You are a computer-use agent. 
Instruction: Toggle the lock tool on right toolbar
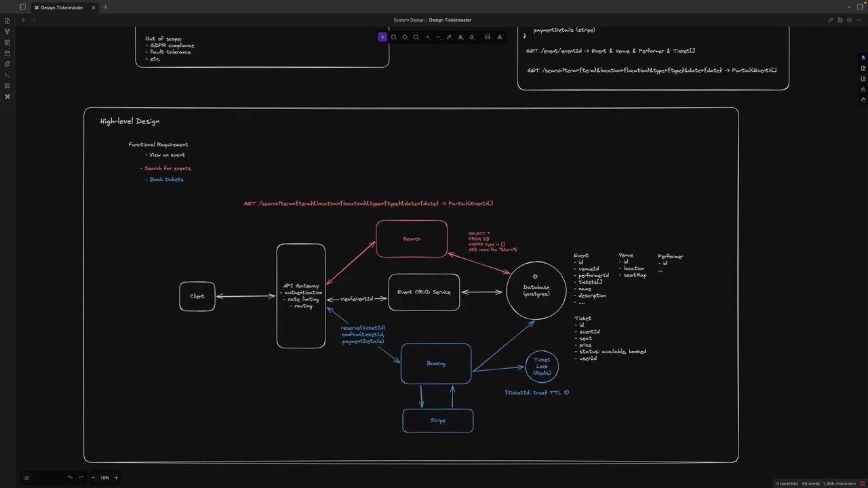click(x=863, y=89)
